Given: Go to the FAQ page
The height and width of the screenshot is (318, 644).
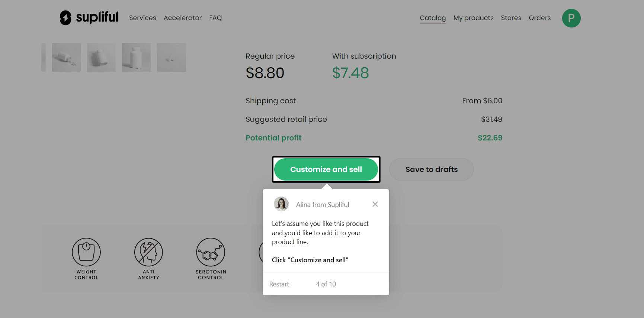Looking at the screenshot, I should pyautogui.click(x=215, y=18).
